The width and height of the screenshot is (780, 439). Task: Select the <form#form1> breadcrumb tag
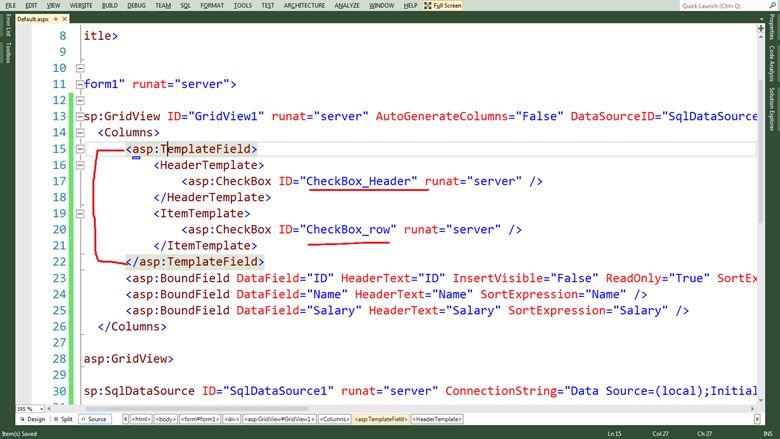pyautogui.click(x=200, y=419)
